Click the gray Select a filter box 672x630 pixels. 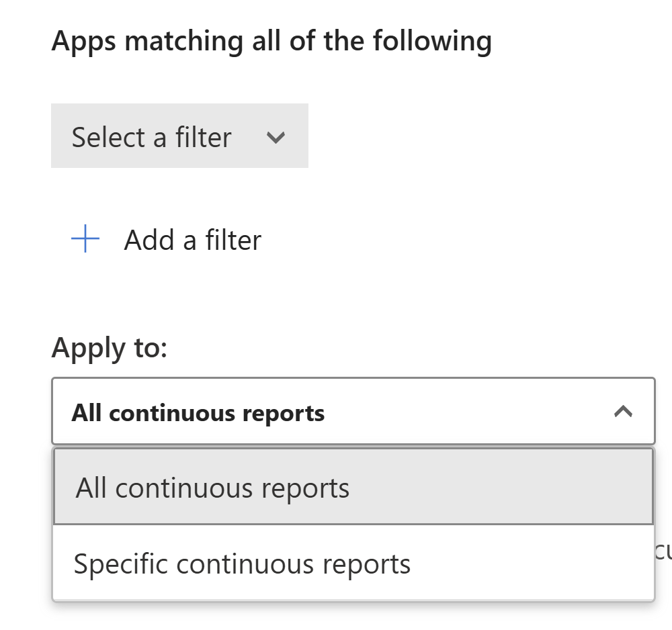coord(179,136)
